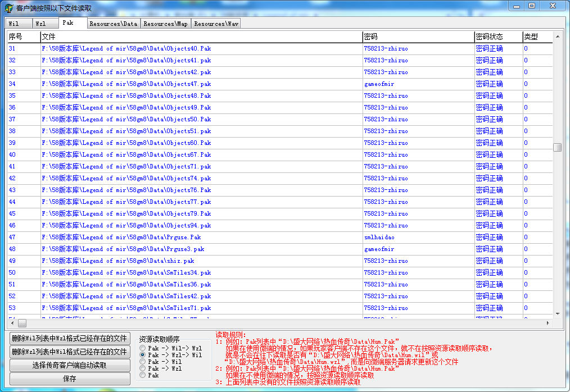This screenshot has height=392, width=570.
Task: Click row number 38 in the 序号 column
Action: click(x=12, y=131)
